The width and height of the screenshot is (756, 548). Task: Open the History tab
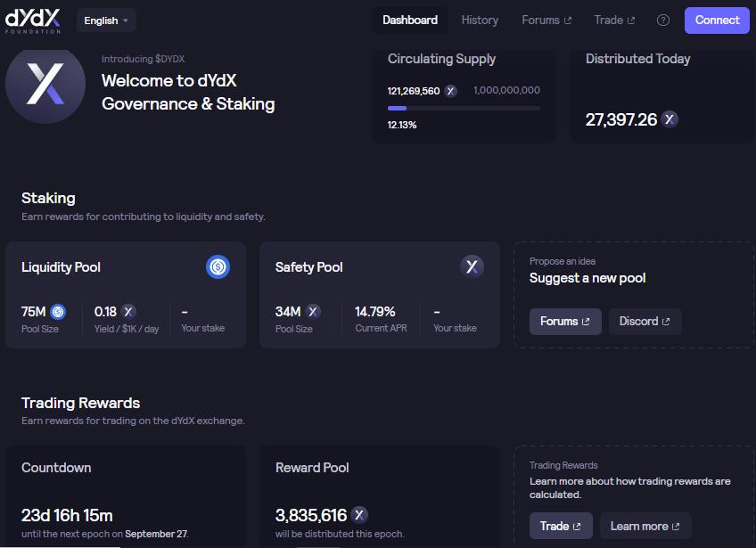[x=480, y=20]
